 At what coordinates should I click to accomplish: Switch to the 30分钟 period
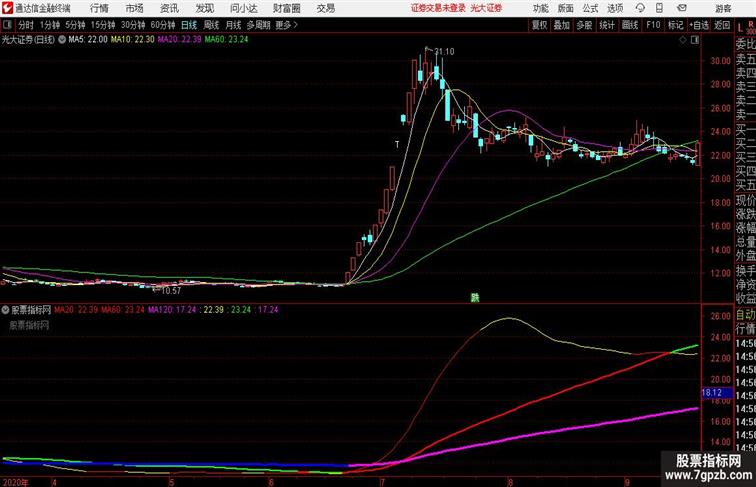tap(133, 25)
